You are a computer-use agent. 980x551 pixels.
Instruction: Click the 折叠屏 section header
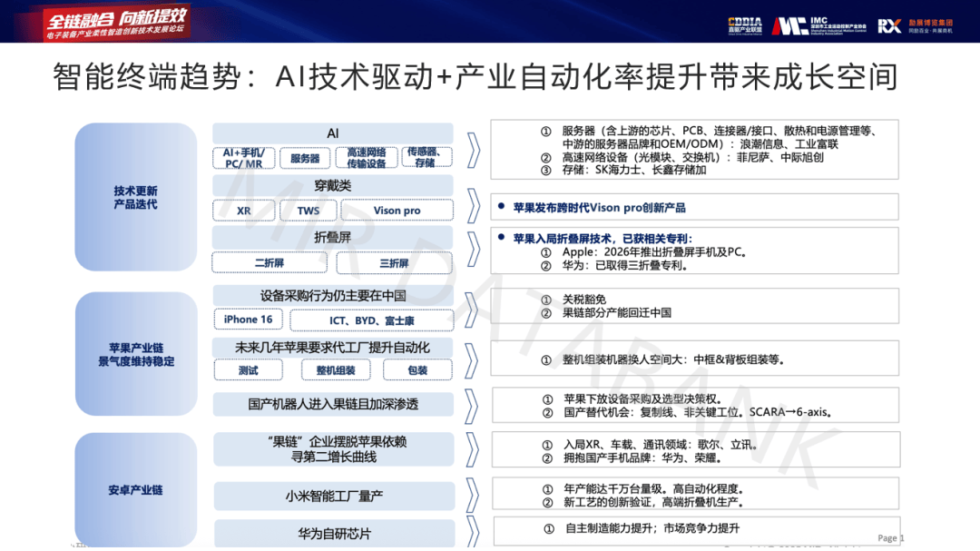[332, 238]
